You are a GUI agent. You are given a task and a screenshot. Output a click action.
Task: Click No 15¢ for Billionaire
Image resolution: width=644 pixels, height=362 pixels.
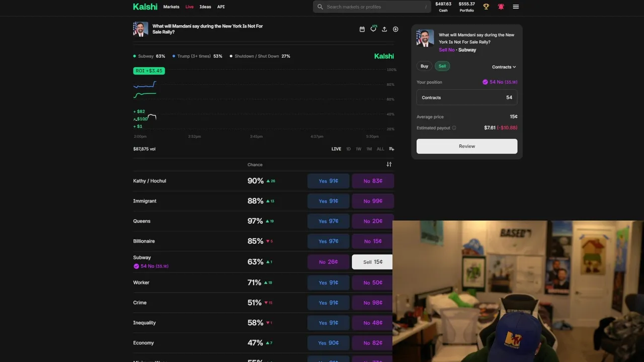[372, 241]
